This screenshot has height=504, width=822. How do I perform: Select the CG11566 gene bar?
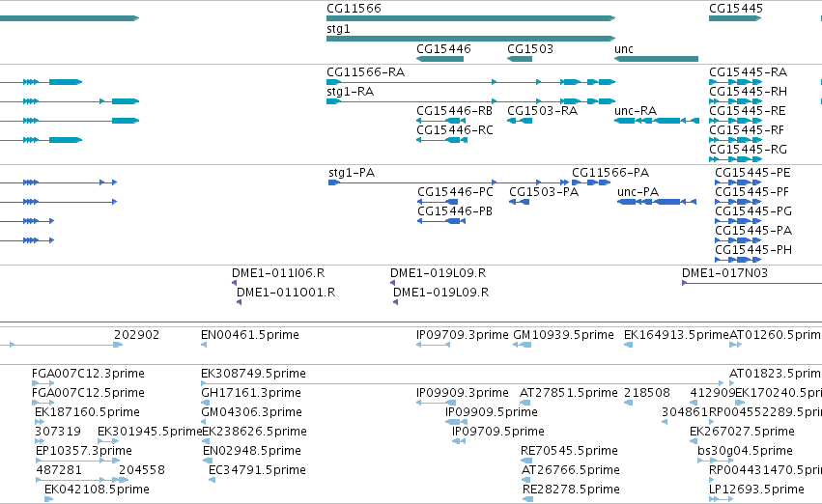point(470,18)
